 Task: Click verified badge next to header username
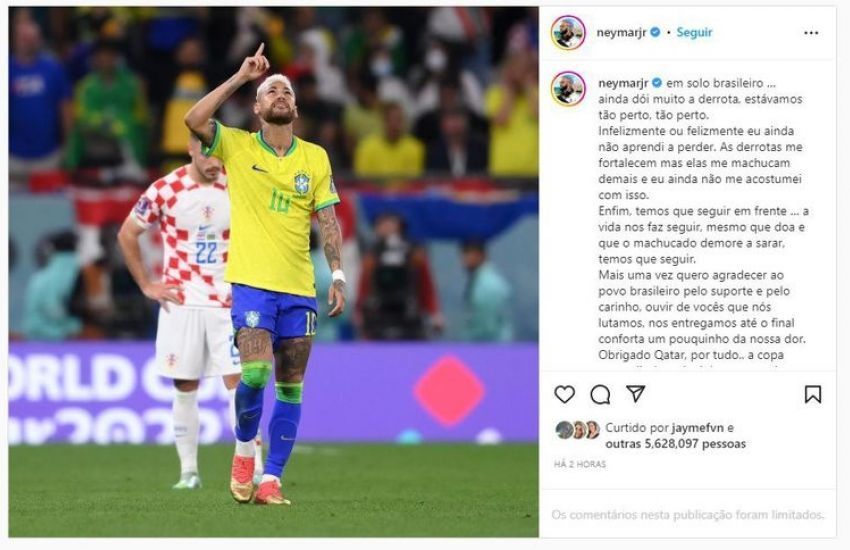click(x=655, y=33)
